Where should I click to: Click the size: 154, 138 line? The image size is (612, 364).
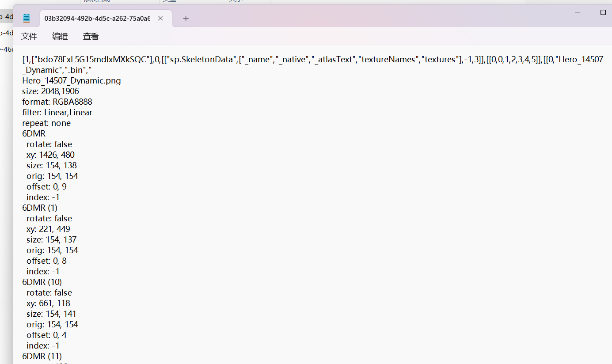pyautogui.click(x=52, y=165)
